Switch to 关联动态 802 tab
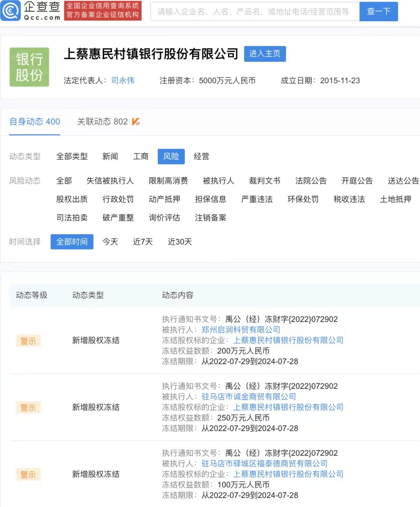The image size is (420, 507). pos(102,122)
